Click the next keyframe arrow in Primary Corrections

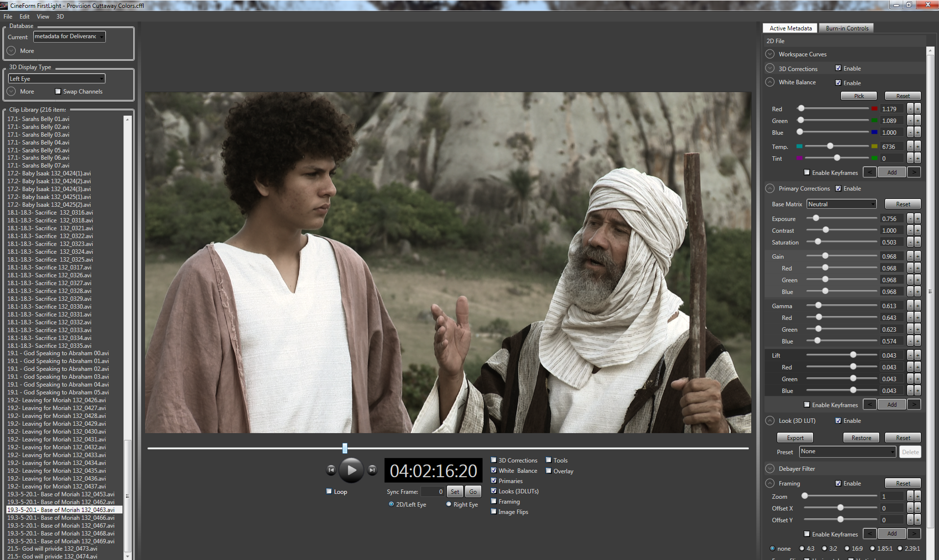914,405
